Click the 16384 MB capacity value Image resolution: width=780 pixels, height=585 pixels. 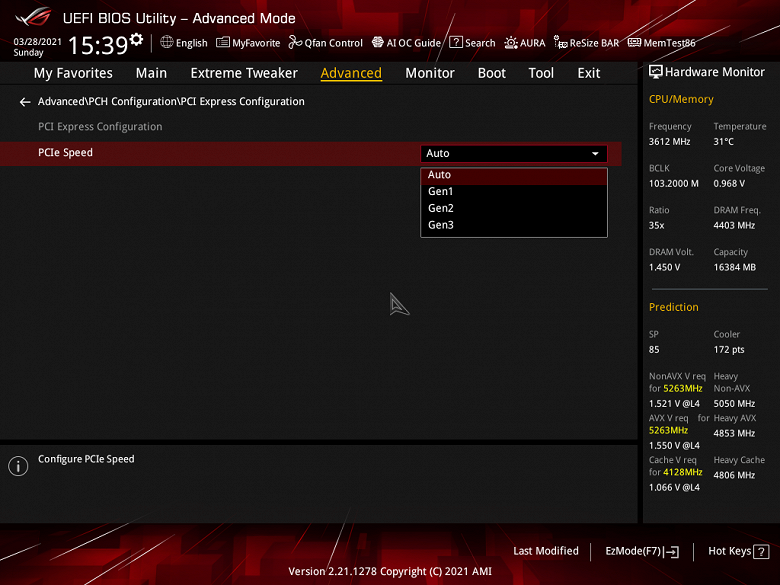pos(734,267)
